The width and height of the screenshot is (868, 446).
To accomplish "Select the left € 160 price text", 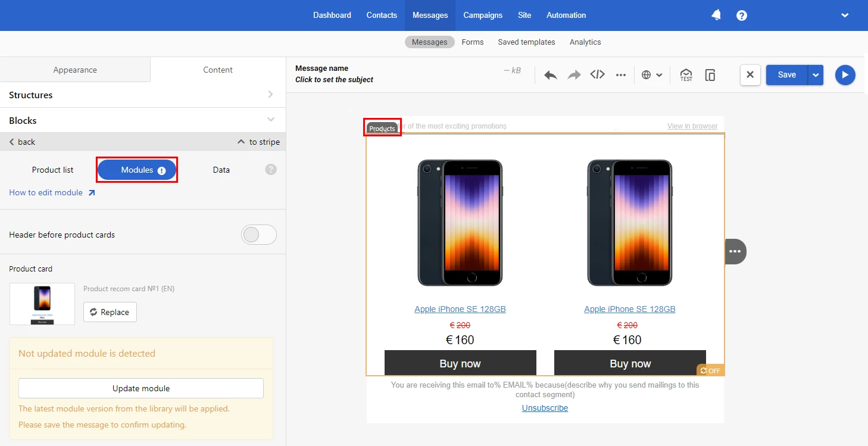I will pos(460,340).
